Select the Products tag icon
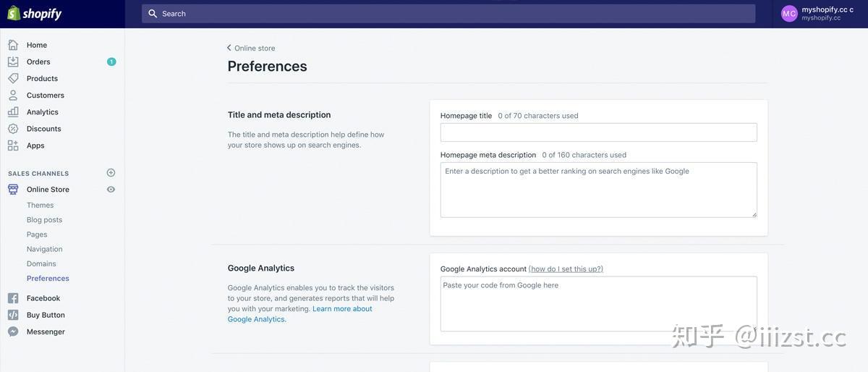This screenshot has width=868, height=372. tap(13, 78)
